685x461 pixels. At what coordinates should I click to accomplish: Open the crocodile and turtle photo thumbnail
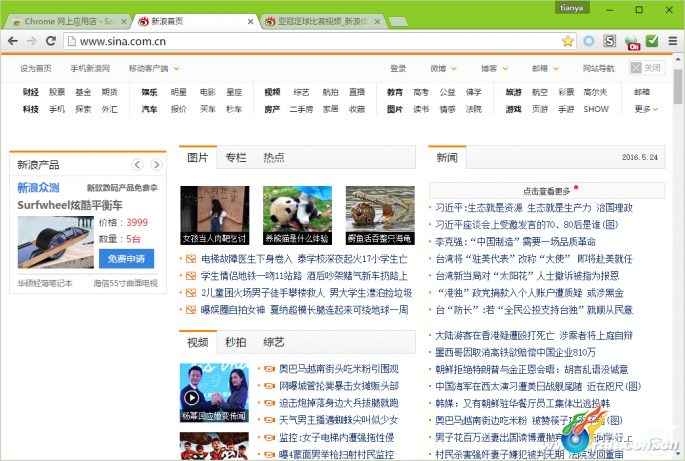(x=380, y=215)
